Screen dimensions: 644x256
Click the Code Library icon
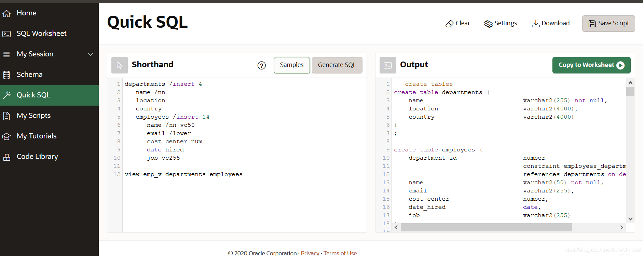pyautogui.click(x=6, y=157)
